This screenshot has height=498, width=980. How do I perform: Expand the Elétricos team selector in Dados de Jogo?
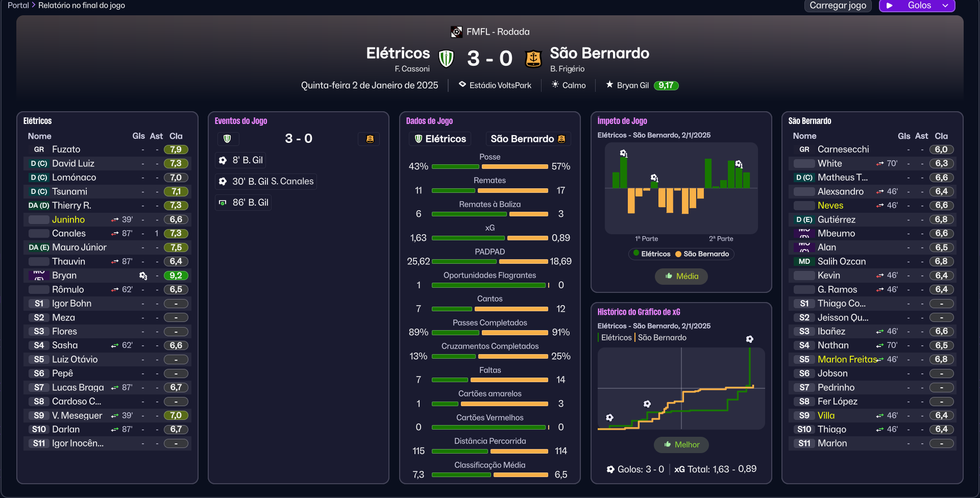tap(440, 139)
